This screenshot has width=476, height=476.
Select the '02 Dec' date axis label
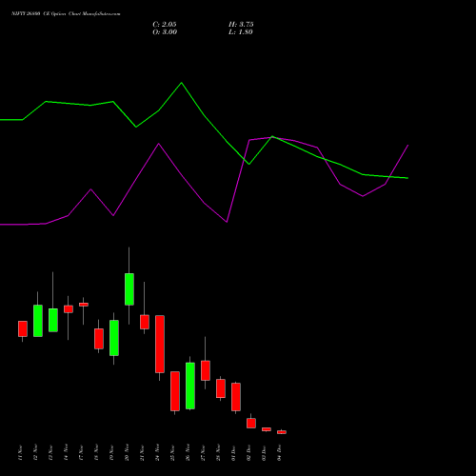(248, 452)
